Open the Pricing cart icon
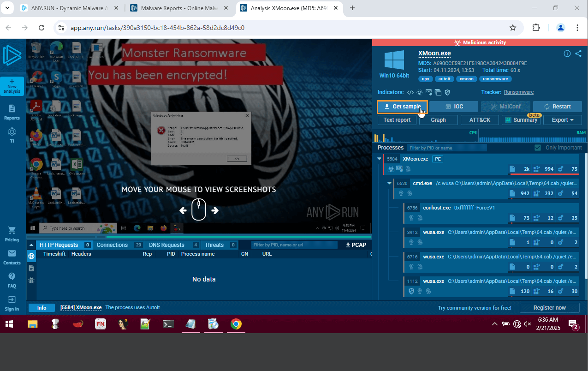 tap(12, 234)
